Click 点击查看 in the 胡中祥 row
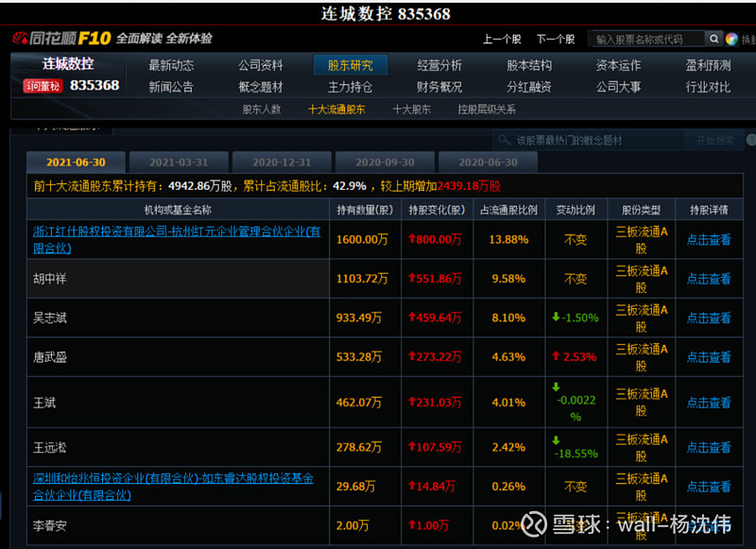Viewport: 756px width, 549px height. (711, 278)
